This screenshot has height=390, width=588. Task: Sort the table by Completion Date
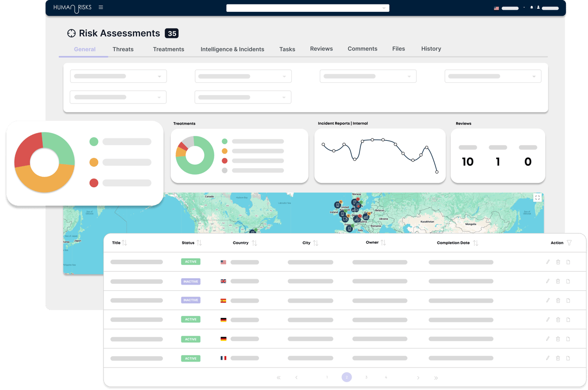[x=476, y=243]
